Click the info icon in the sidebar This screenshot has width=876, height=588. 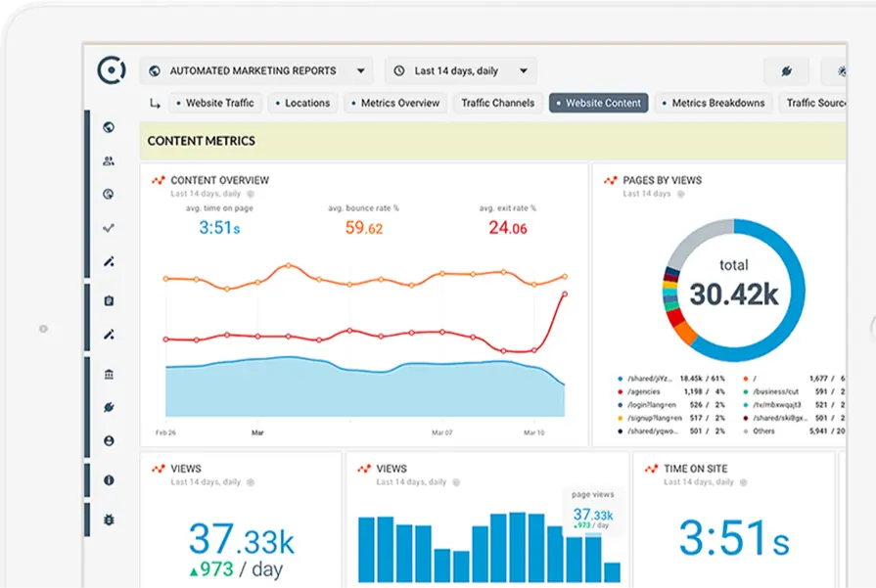(109, 480)
